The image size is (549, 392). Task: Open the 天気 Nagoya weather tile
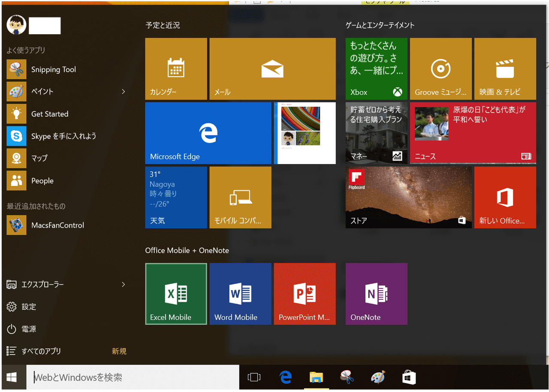tap(176, 197)
